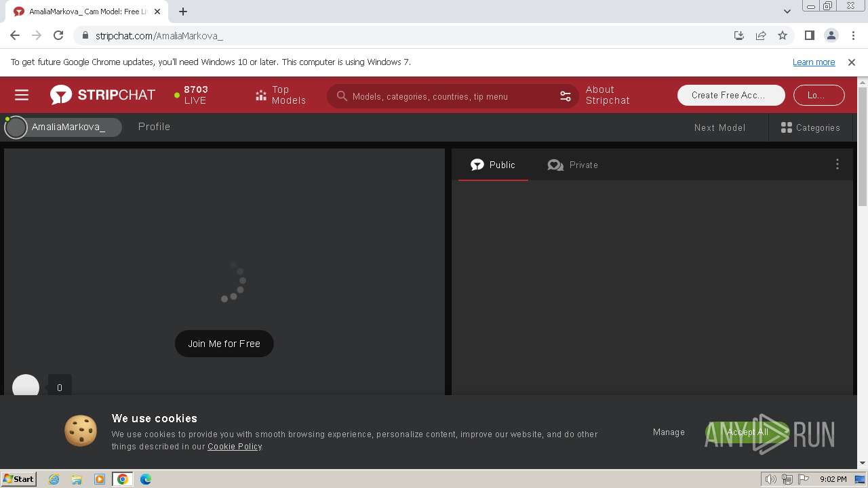Click Manage cookies
This screenshot has width=868, height=488.
(669, 432)
